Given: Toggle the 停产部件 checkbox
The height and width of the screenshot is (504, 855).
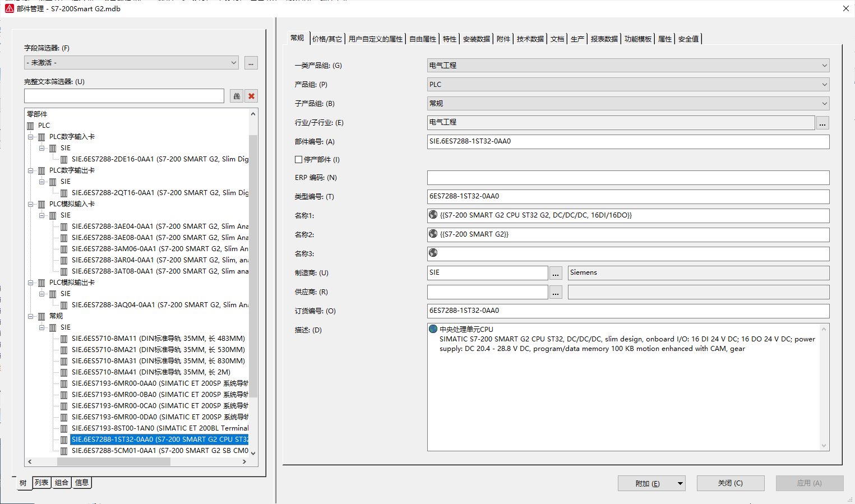Looking at the screenshot, I should click(x=299, y=160).
